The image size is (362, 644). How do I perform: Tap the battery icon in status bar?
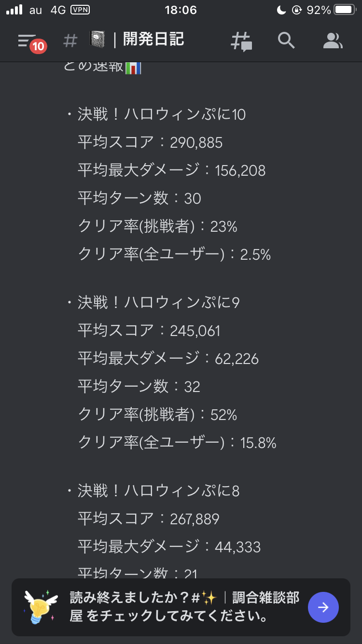point(345,10)
